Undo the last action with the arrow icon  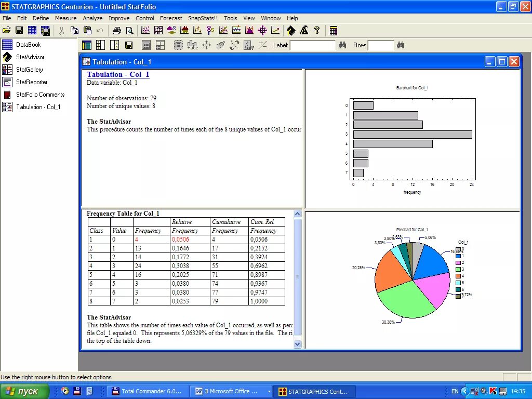pos(100,31)
